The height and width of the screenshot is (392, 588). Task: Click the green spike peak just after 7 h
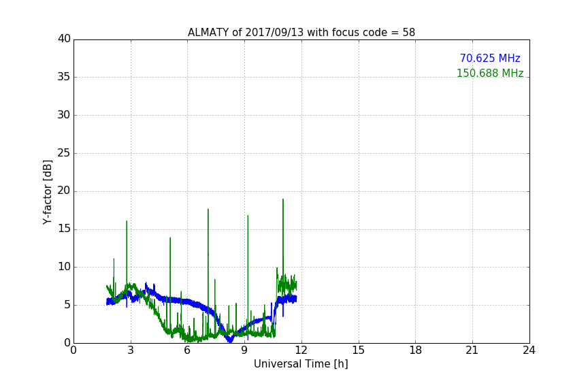coord(208,210)
